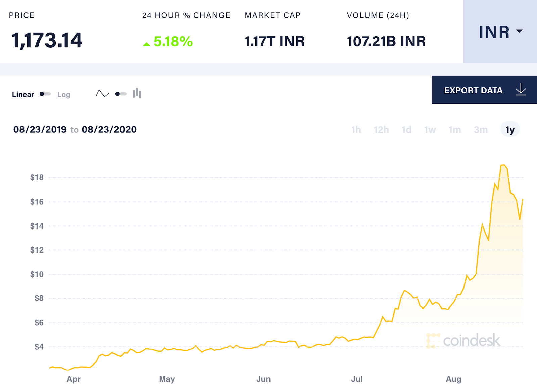The height and width of the screenshot is (392, 537).
Task: Select the 1w time range
Action: point(430,130)
